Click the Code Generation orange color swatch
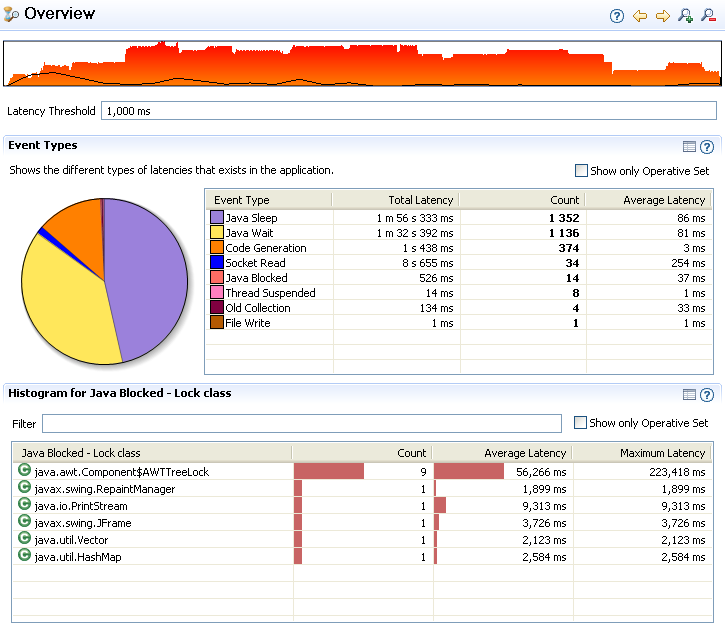 [x=217, y=247]
